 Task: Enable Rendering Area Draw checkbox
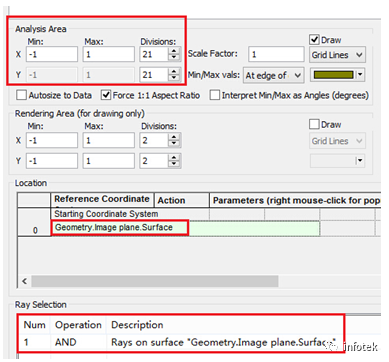(x=314, y=124)
